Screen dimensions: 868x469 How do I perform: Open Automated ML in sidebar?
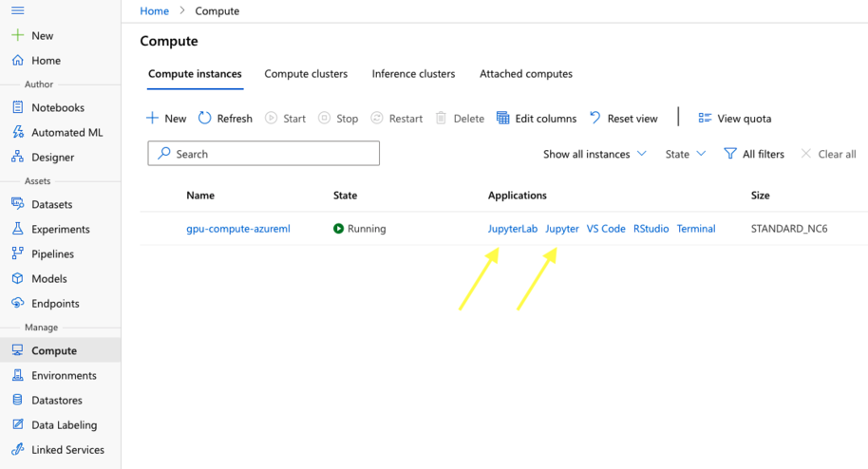point(66,133)
